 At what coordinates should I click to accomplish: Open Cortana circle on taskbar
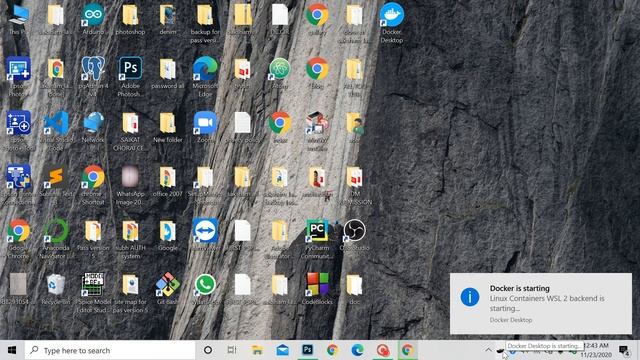pyautogui.click(x=208, y=350)
